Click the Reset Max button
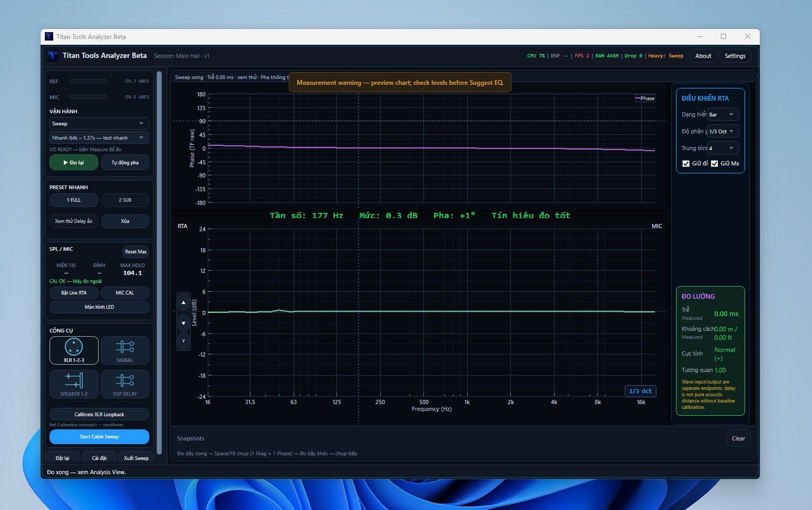812x510 pixels. [x=136, y=251]
